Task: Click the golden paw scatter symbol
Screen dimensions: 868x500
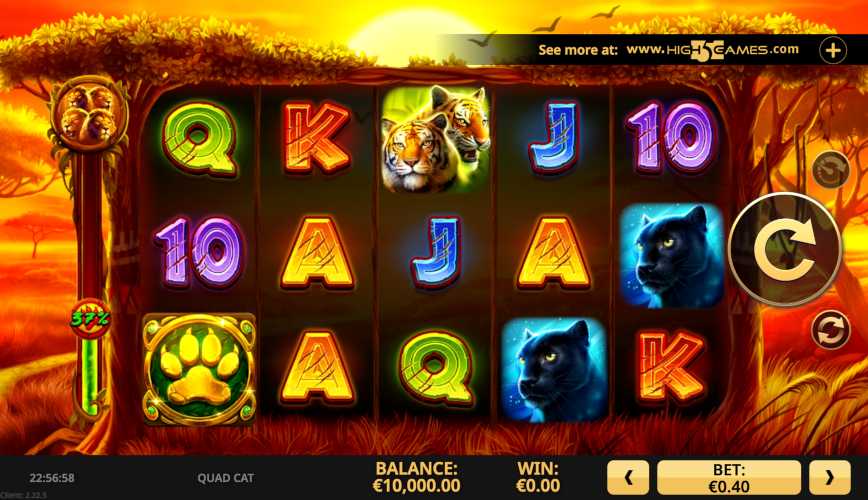Action: point(199,369)
